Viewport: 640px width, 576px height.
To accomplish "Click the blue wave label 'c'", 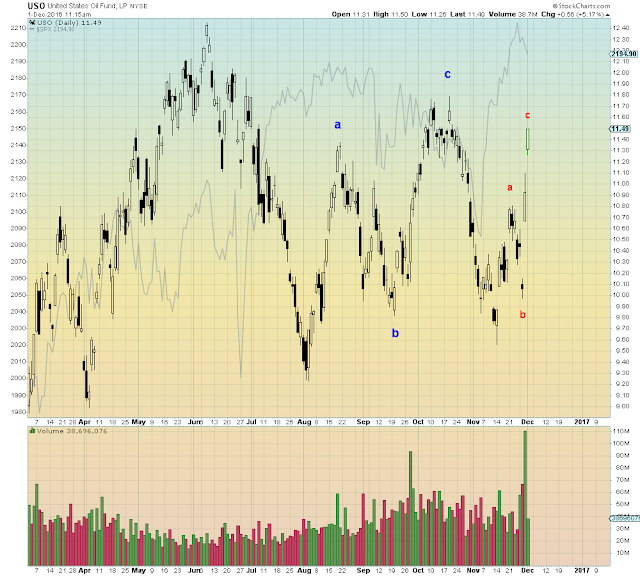I will [x=447, y=74].
